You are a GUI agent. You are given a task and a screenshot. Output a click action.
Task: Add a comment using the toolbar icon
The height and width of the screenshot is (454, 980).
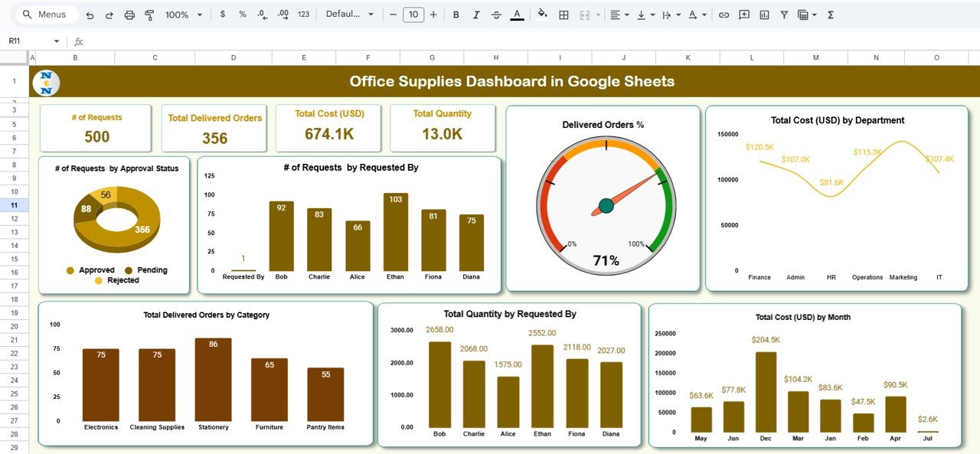(x=743, y=15)
